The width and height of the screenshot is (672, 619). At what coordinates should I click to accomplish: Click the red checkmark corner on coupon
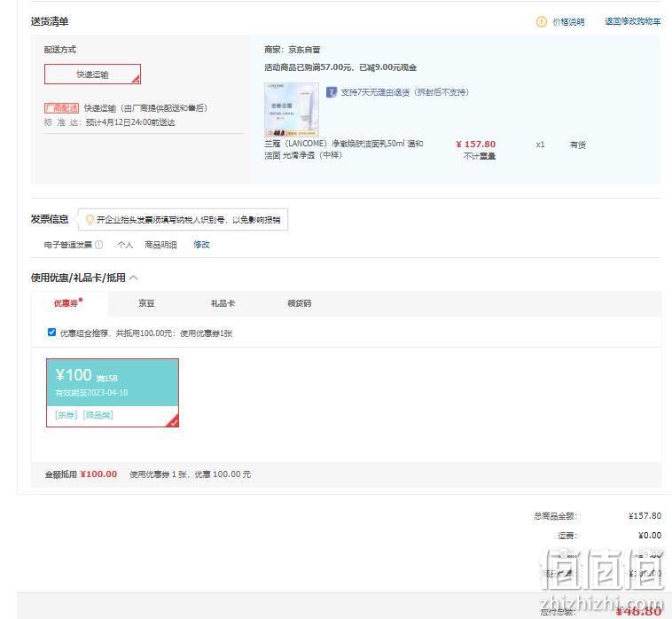click(x=173, y=421)
